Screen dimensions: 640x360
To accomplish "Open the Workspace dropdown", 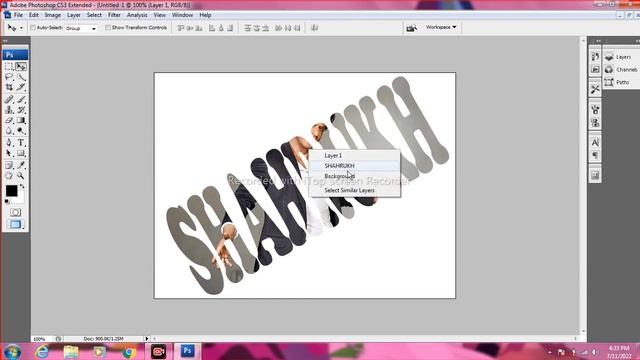I will tap(441, 27).
